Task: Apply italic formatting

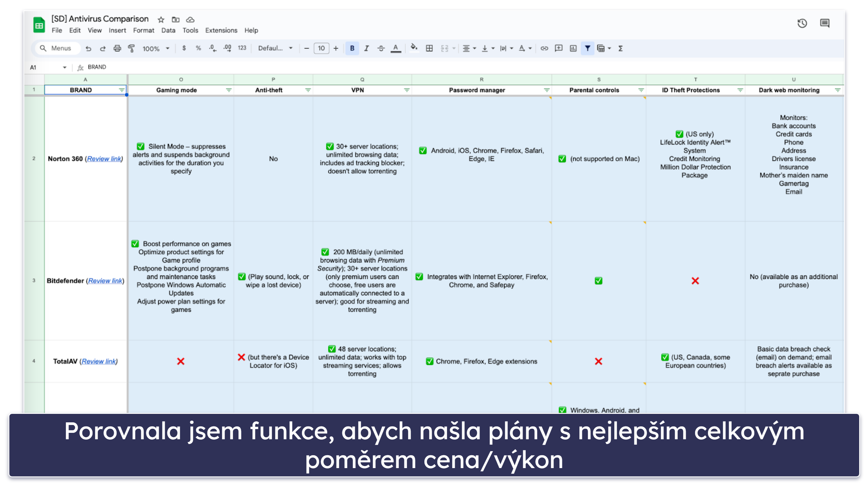Action: pyautogui.click(x=366, y=48)
